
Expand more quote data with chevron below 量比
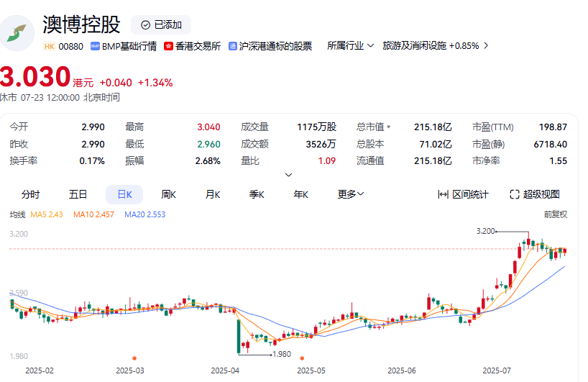288,175
